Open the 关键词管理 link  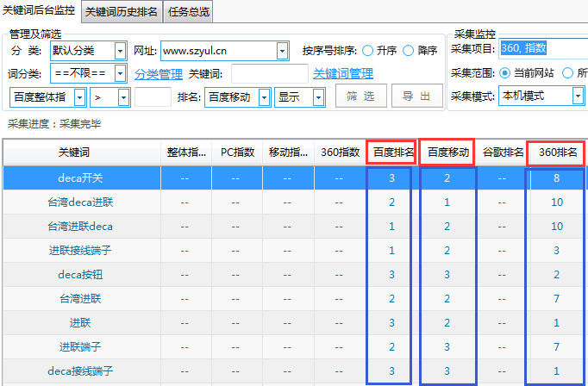coord(343,74)
